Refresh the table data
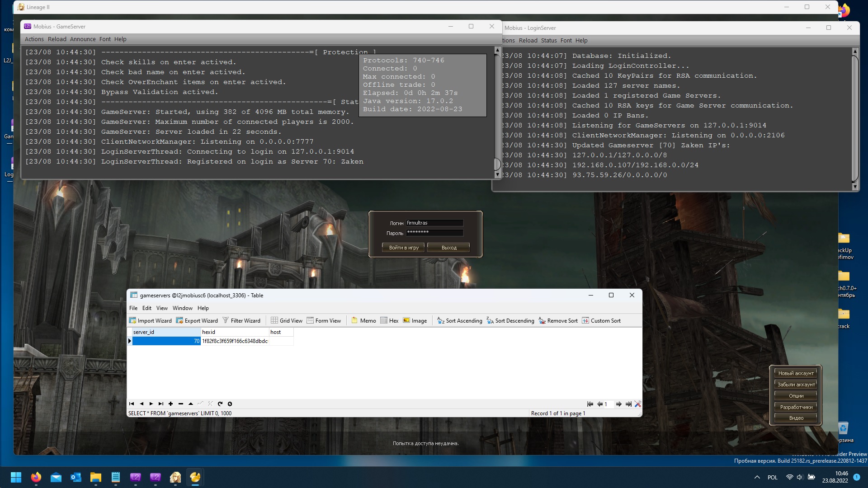868x488 pixels. click(x=220, y=404)
